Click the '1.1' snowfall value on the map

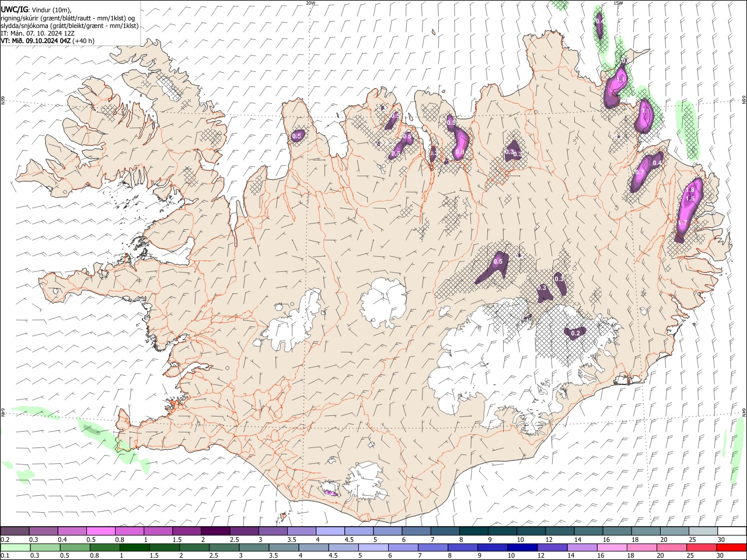click(x=621, y=78)
